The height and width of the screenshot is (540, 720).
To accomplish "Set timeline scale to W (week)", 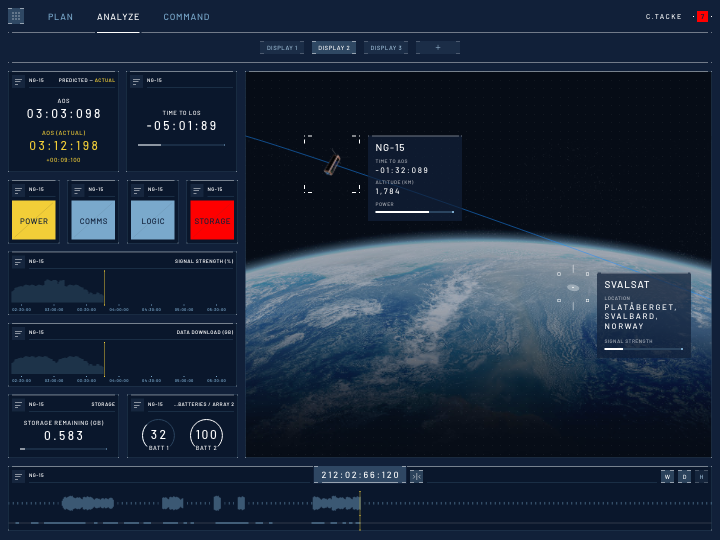I will click(667, 477).
